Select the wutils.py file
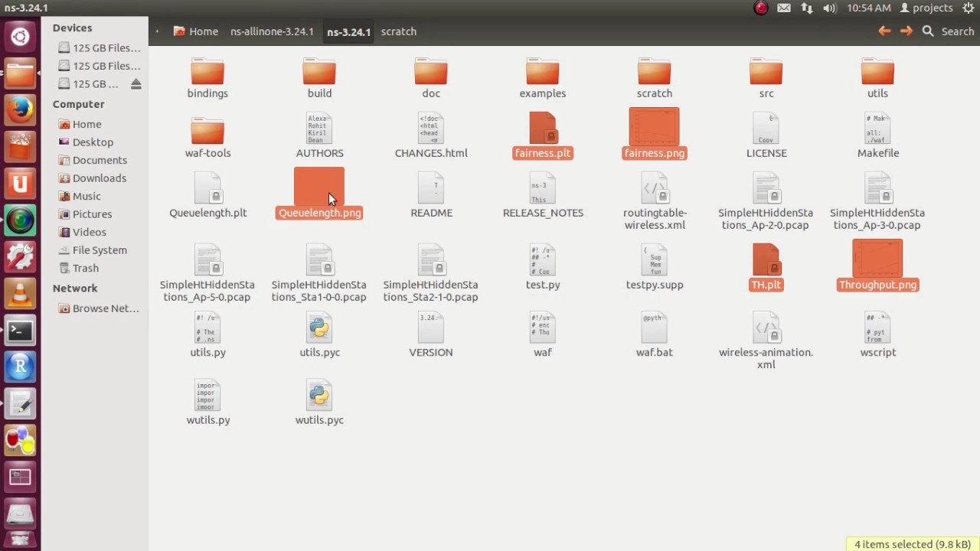Screen dimensions: 980x551 [x=207, y=403]
